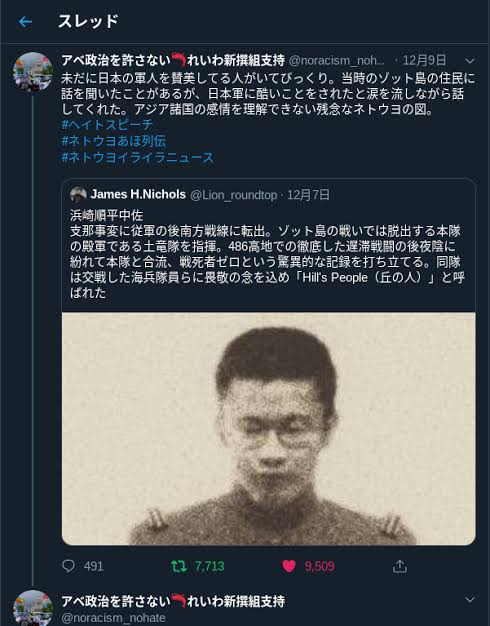Screen dimensions: 490x626
Task: Open the @noracism_nohate handle at bottom
Action: (113, 618)
